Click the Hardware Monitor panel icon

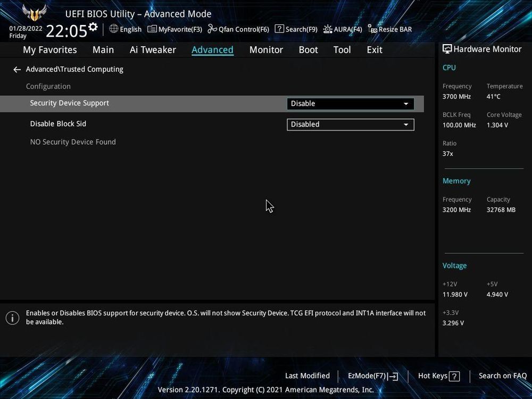[446, 48]
